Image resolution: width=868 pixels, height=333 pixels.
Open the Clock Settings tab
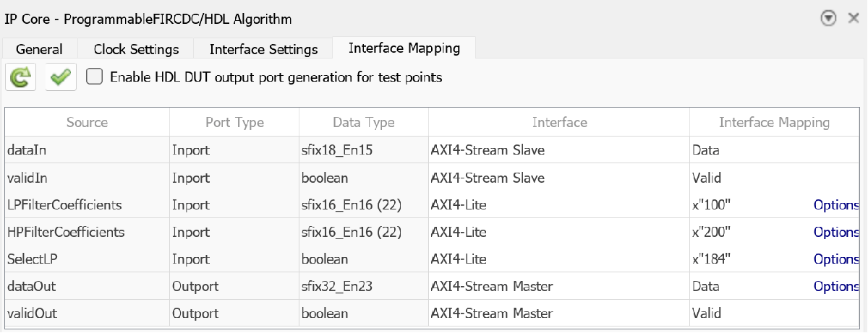(x=136, y=49)
